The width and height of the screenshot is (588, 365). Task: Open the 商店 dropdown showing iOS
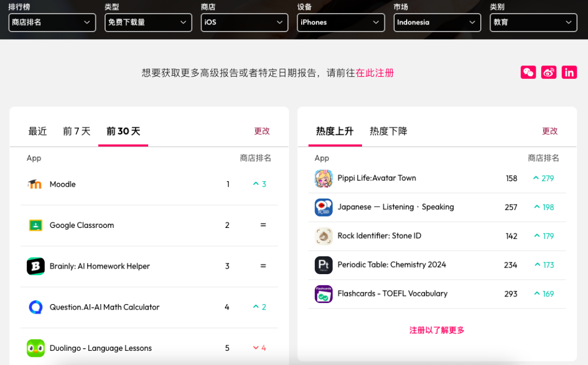click(244, 22)
